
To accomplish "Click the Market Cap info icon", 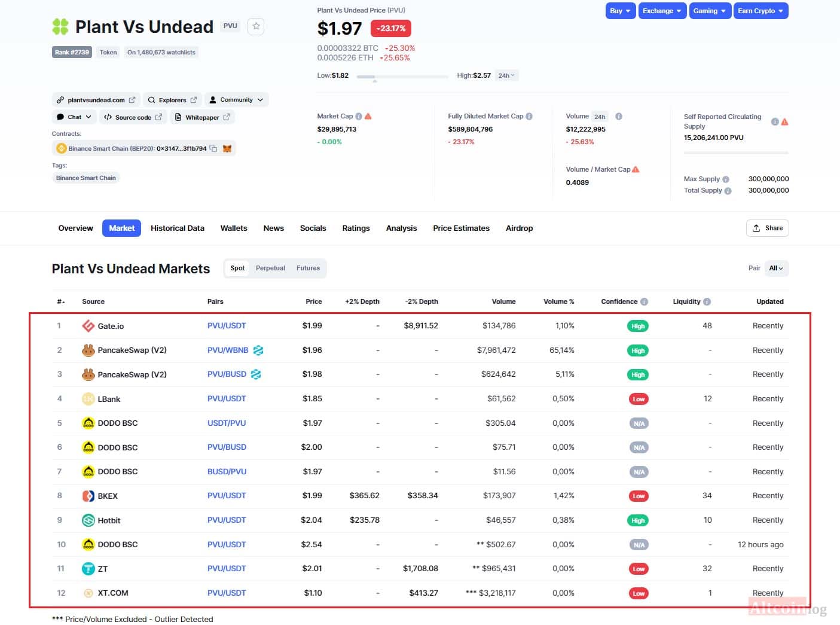I will click(x=359, y=116).
